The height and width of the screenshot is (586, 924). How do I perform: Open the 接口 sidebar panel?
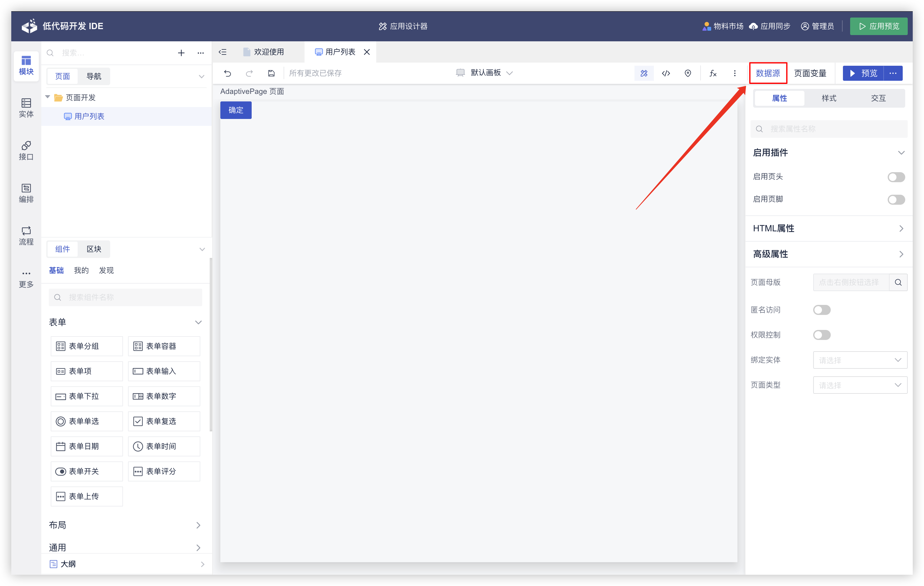(26, 151)
